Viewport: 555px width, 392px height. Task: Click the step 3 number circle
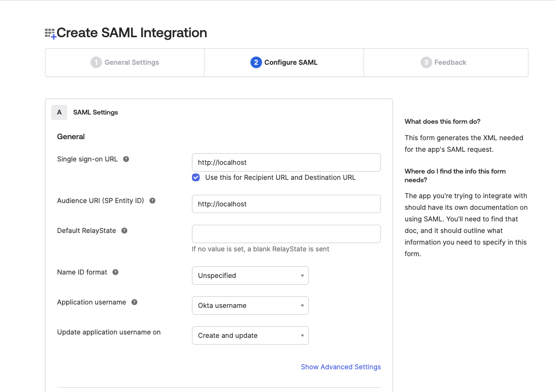point(426,62)
